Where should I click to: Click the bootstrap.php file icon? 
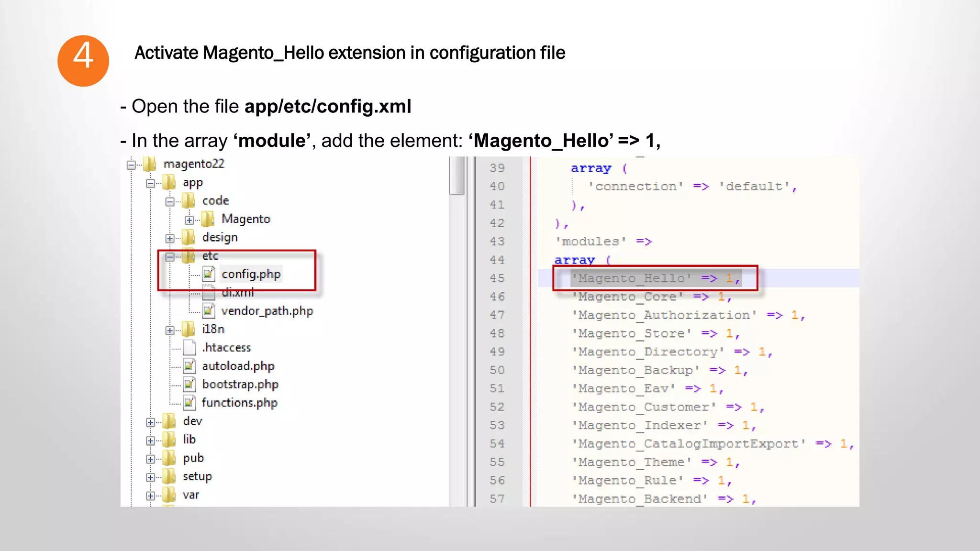[189, 384]
